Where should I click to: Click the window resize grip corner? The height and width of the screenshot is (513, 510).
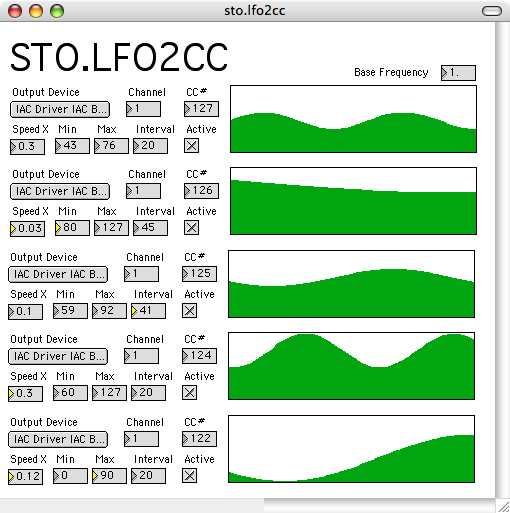coord(503,506)
